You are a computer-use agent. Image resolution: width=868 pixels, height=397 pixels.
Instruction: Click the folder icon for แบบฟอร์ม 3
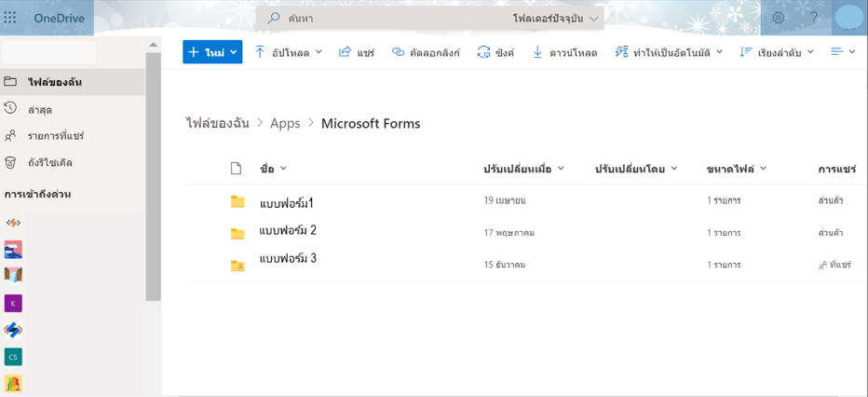pyautogui.click(x=237, y=266)
